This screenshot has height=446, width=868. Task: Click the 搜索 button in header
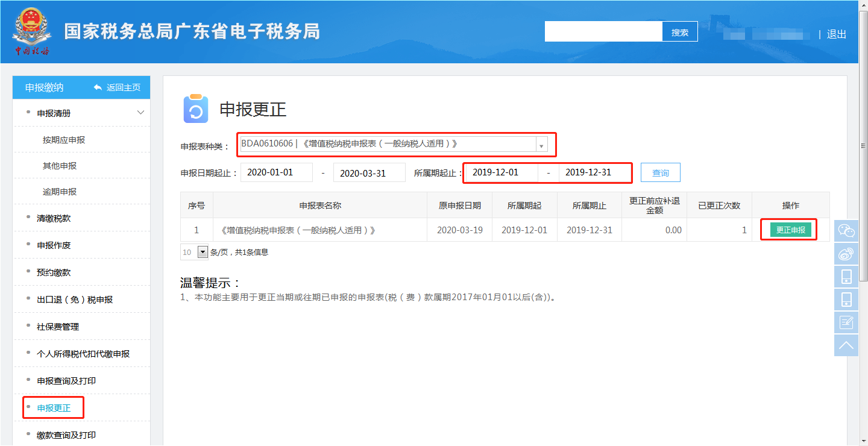(x=680, y=33)
